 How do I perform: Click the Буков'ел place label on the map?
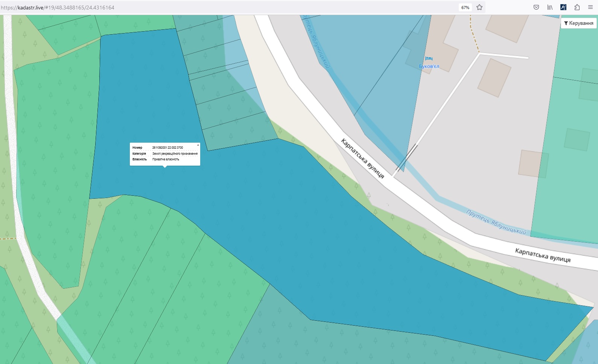pos(429,67)
